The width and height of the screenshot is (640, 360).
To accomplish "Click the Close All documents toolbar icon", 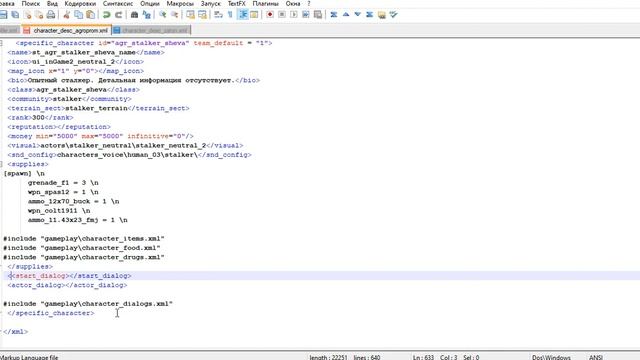I will point(39,15).
